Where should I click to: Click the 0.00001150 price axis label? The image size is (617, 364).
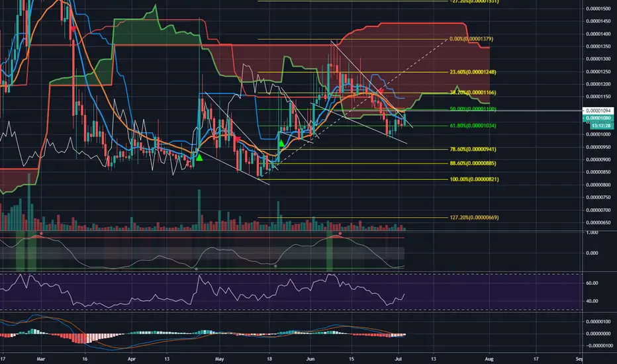(x=598, y=97)
